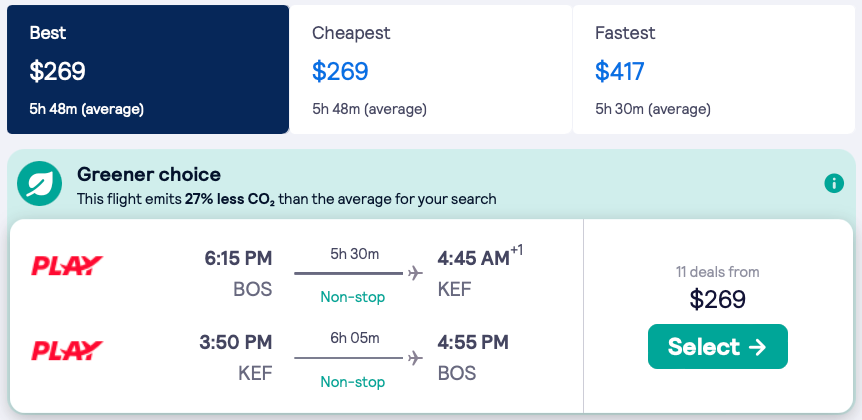Screen dimensions: 862x420
Task: Click the green leaf Greener choice icon
Action: tap(41, 183)
